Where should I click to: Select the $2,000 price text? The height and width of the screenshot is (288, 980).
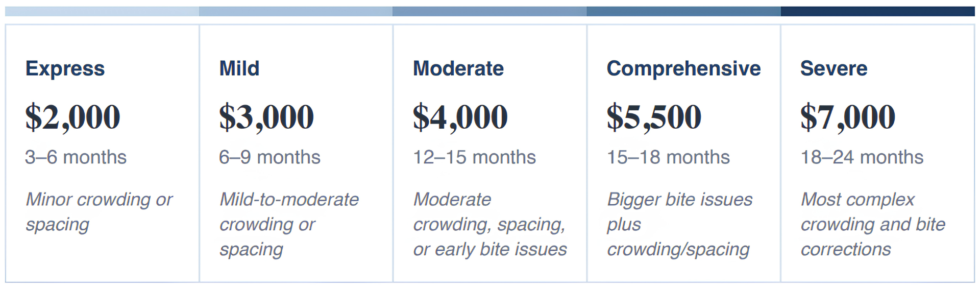72,117
